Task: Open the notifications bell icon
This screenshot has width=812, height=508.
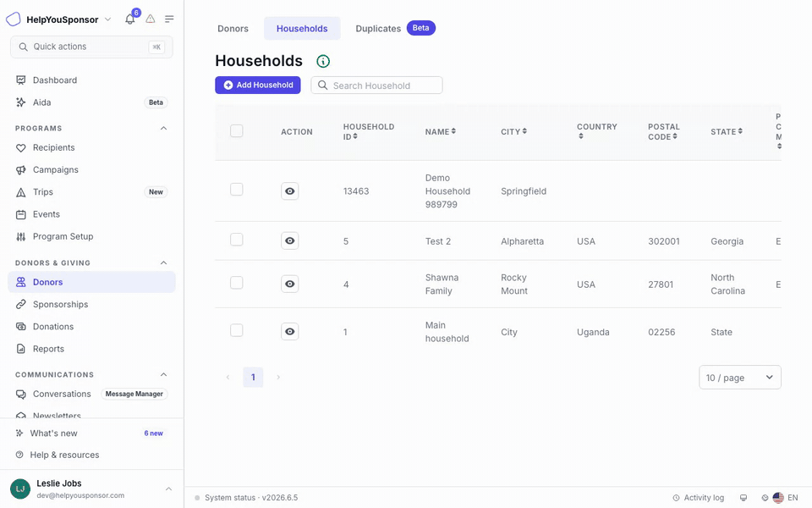Action: coord(130,19)
